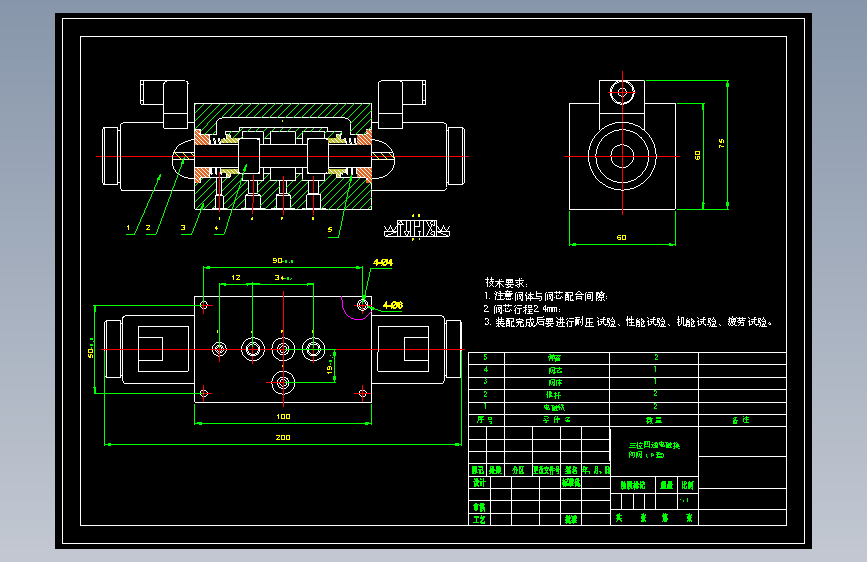Select the horizontal 60 width dimension
The height and width of the screenshot is (562, 867).
tap(621, 238)
